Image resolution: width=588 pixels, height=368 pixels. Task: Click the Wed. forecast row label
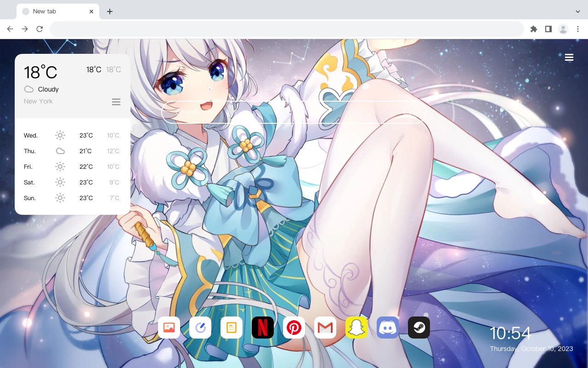point(31,136)
